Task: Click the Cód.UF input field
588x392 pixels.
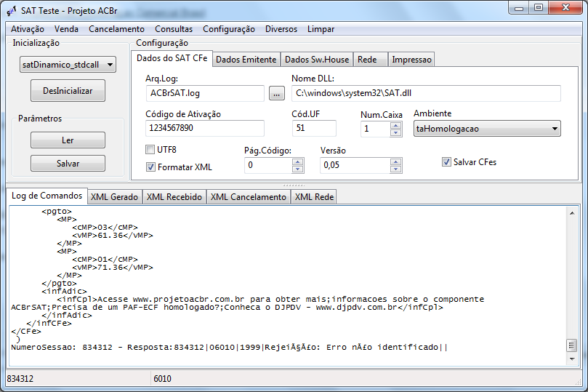Action: (x=314, y=128)
